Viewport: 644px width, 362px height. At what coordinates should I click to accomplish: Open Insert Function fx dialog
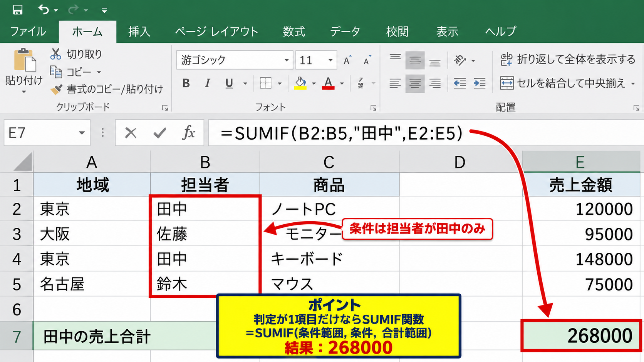189,133
